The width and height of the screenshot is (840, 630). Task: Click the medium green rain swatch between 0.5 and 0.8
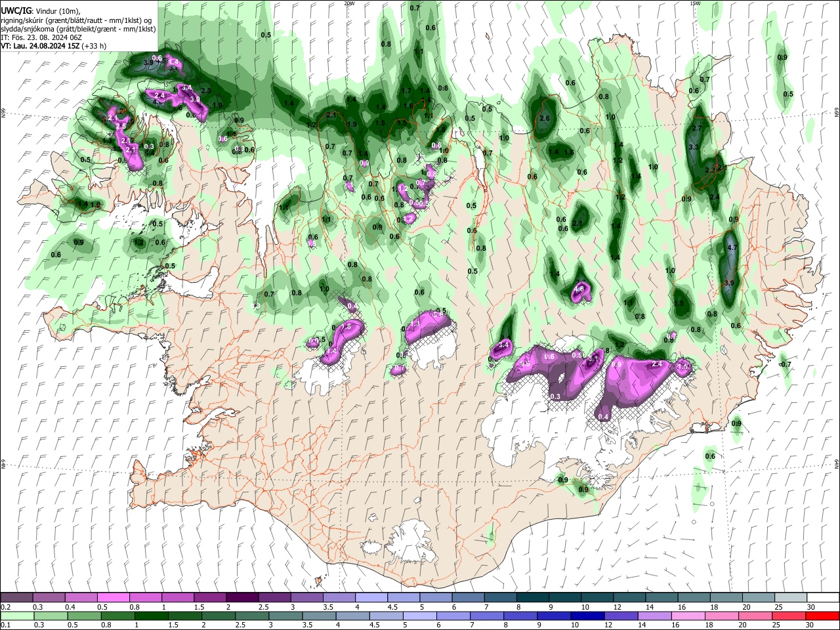[x=84, y=616]
